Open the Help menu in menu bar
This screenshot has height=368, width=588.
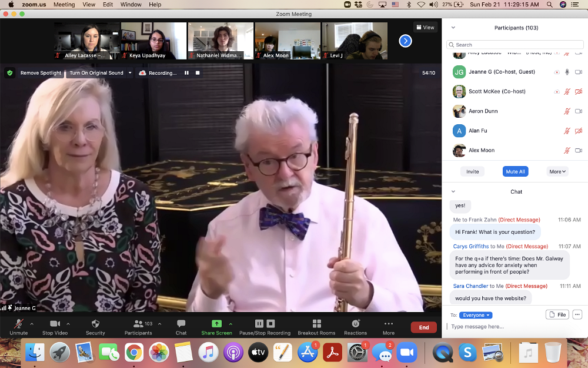[155, 5]
